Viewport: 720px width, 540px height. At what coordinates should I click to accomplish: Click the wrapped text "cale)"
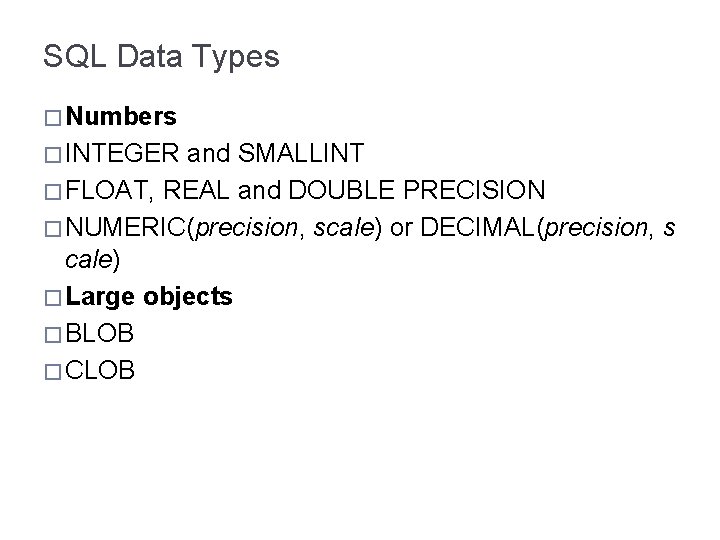[92, 262]
